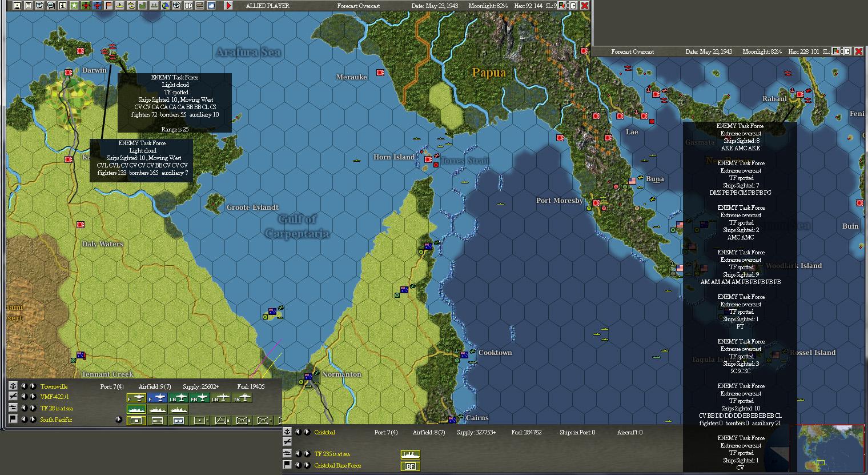
Task: Select the TF 235 battleship silhouette icon
Action: [x=410, y=455]
